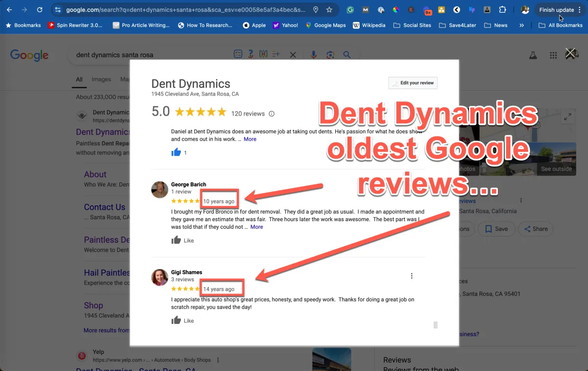
Task: Click the location pin icon in address bar
Action: [316, 10]
